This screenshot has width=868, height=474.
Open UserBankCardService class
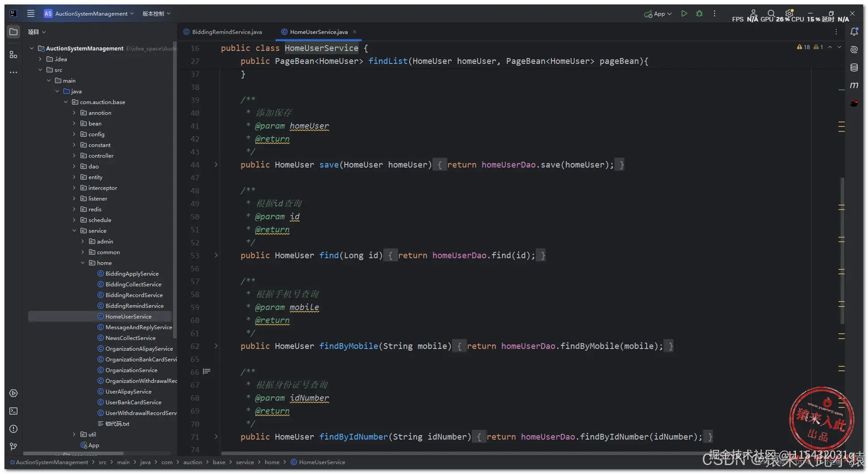point(129,402)
